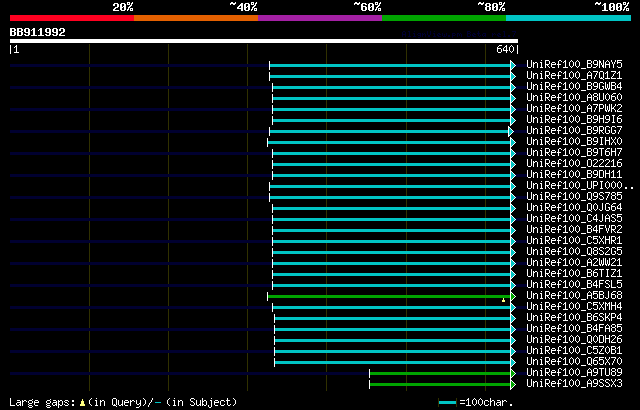Select hit label UniRef100_B4FVR2
Viewport: 640px width, 410px height.
click(x=574, y=230)
